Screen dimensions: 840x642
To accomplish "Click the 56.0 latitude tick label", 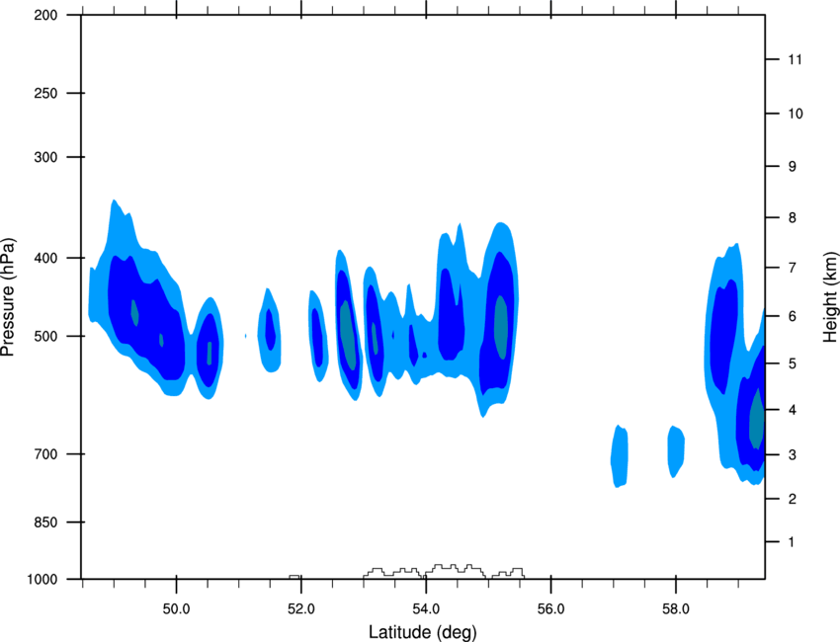I will click(550, 609).
